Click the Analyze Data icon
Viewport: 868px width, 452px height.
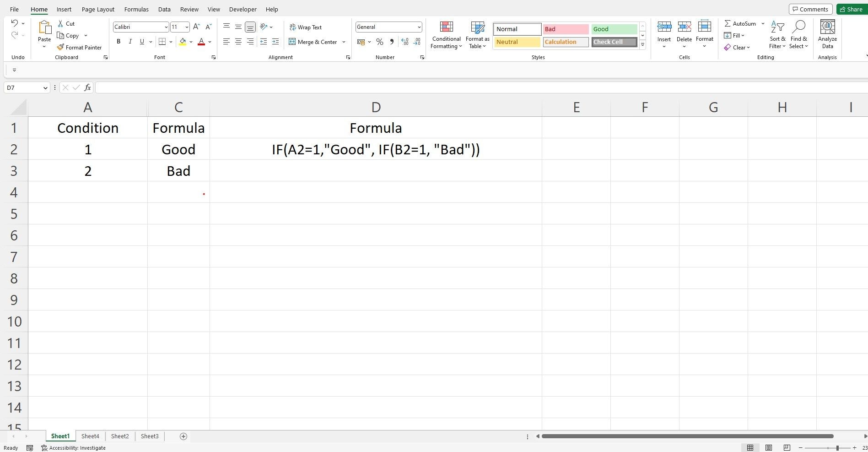(827, 27)
